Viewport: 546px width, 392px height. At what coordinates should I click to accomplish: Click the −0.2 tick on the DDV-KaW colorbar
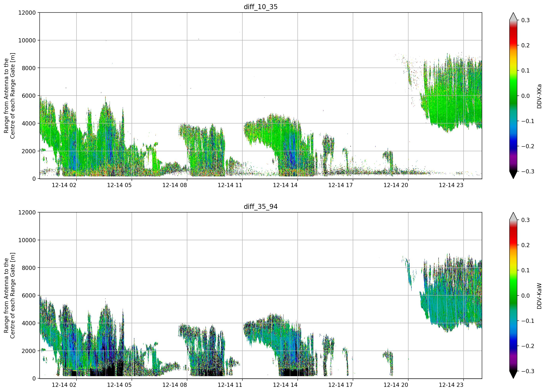point(528,346)
